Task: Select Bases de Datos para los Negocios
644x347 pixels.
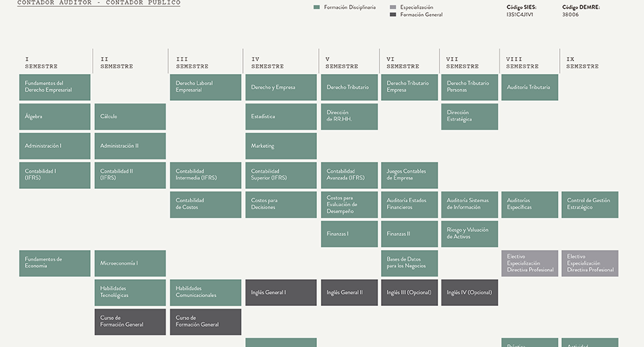Action: (x=409, y=263)
